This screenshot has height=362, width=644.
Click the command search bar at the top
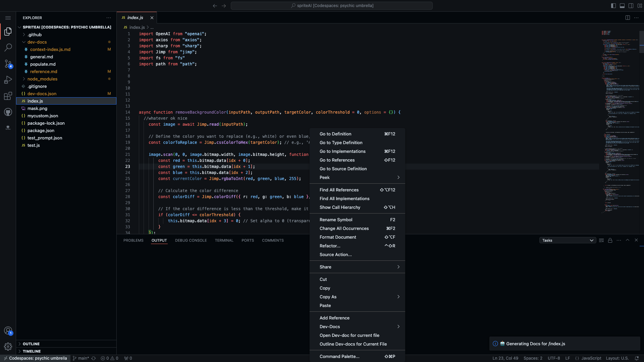pyautogui.click(x=332, y=5)
